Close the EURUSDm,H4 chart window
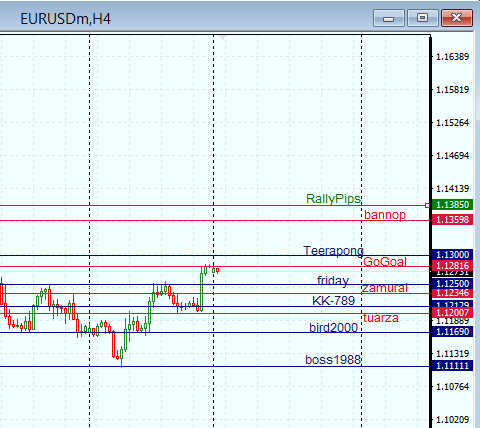This screenshot has width=480, height=428. (x=457, y=18)
